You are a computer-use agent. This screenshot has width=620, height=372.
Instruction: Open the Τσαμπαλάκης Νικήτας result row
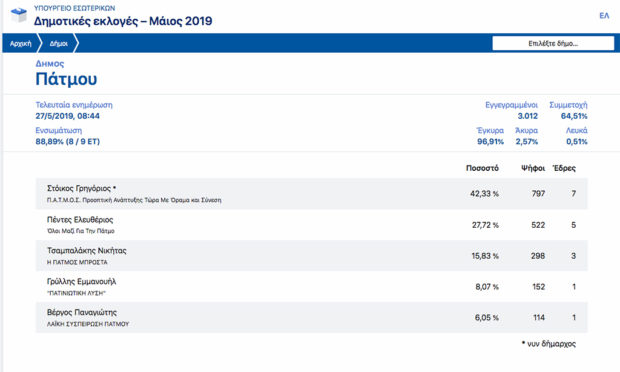click(x=312, y=255)
